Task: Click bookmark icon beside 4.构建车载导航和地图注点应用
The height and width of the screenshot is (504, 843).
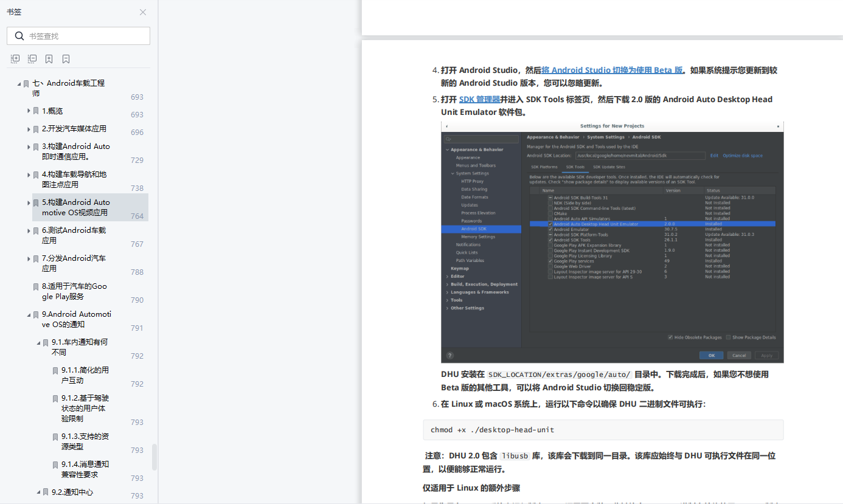Action: tap(36, 174)
